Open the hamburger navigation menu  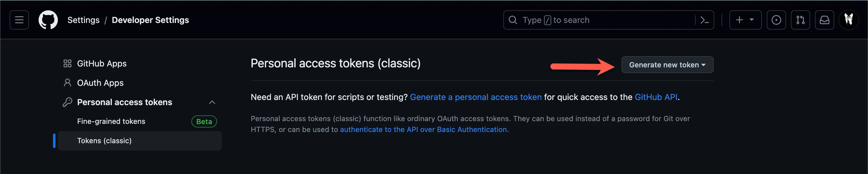[x=19, y=20]
